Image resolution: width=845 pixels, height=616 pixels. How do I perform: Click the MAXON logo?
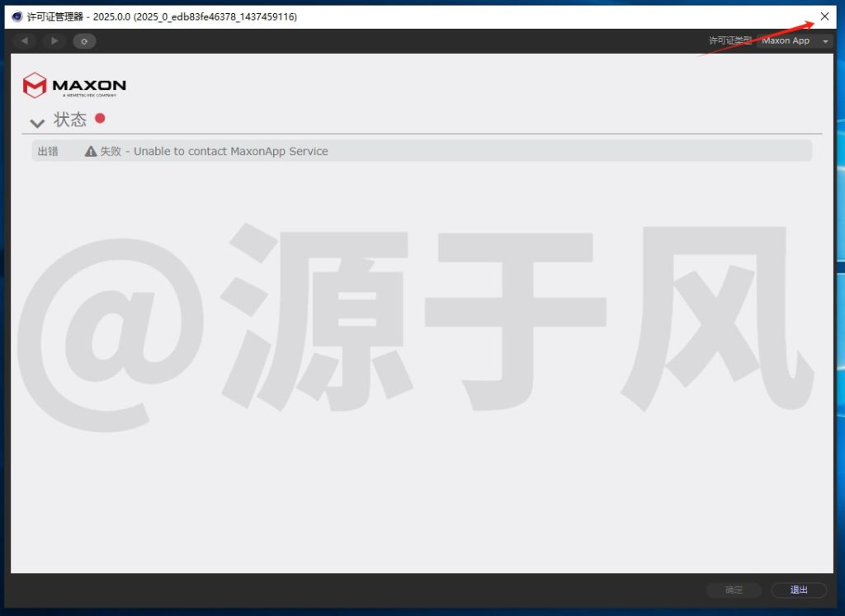point(74,85)
